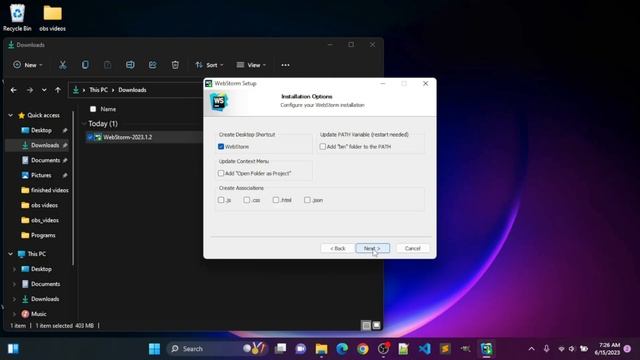640x360 pixels.
Task: Open the Sort dropdown menu
Action: (x=209, y=65)
